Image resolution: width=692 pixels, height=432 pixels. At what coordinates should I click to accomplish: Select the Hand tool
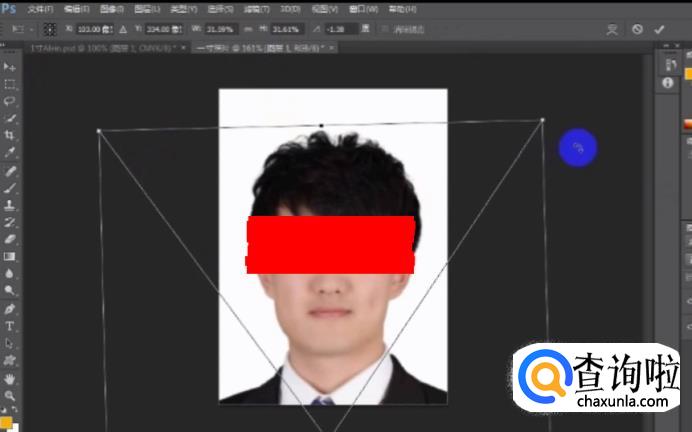(x=10, y=379)
